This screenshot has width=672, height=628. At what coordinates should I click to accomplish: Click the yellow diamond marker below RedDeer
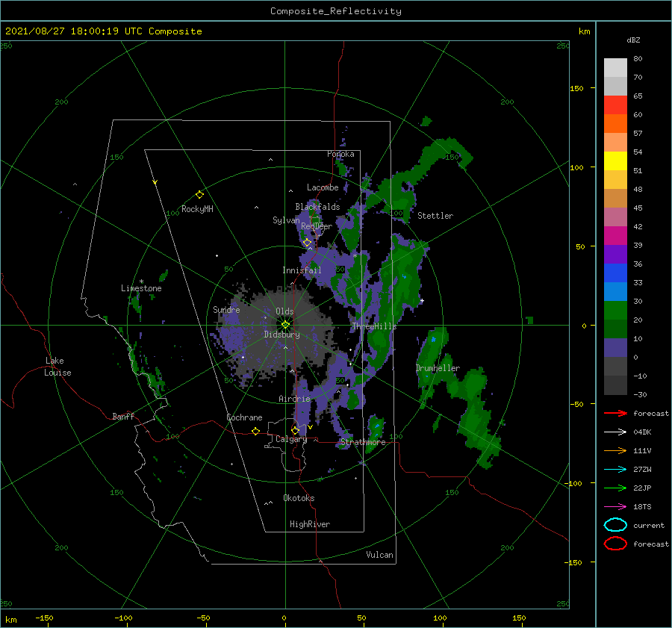pos(308,243)
